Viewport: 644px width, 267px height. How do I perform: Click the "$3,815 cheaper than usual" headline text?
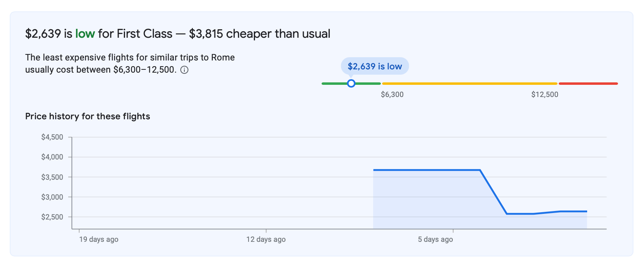[259, 34]
